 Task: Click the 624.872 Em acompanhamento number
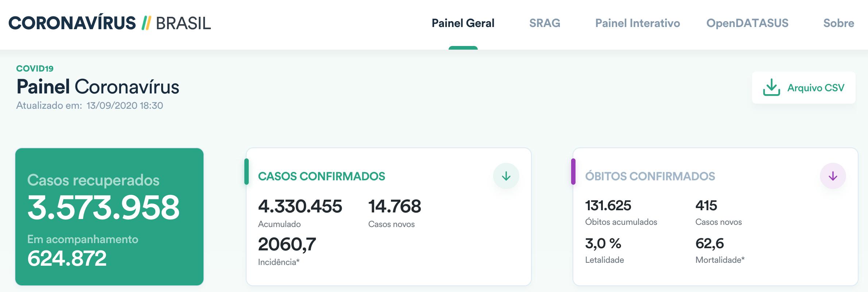tap(67, 258)
